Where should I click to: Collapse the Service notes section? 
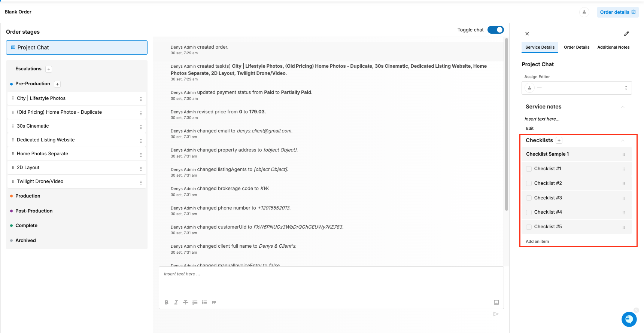click(623, 107)
